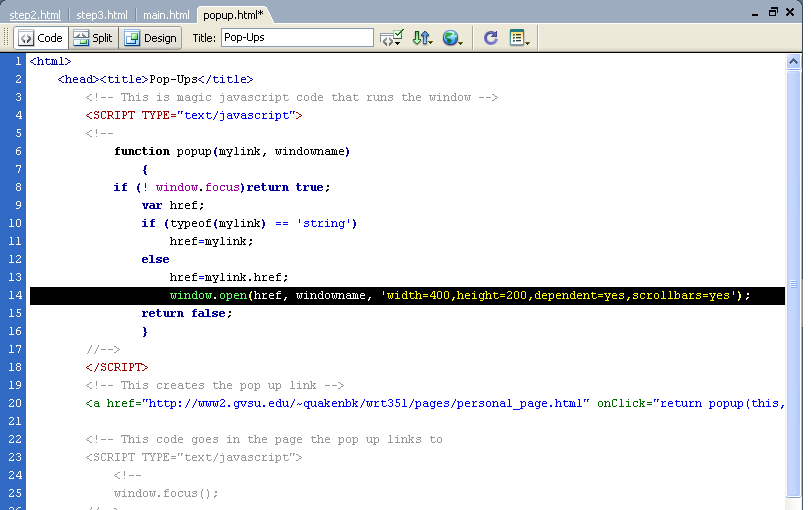Click line number 1 in gutter
The width and height of the screenshot is (811, 510).
coord(18,61)
